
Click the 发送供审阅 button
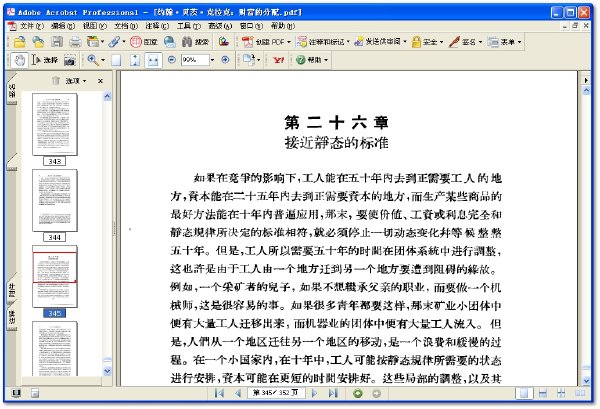pos(377,41)
